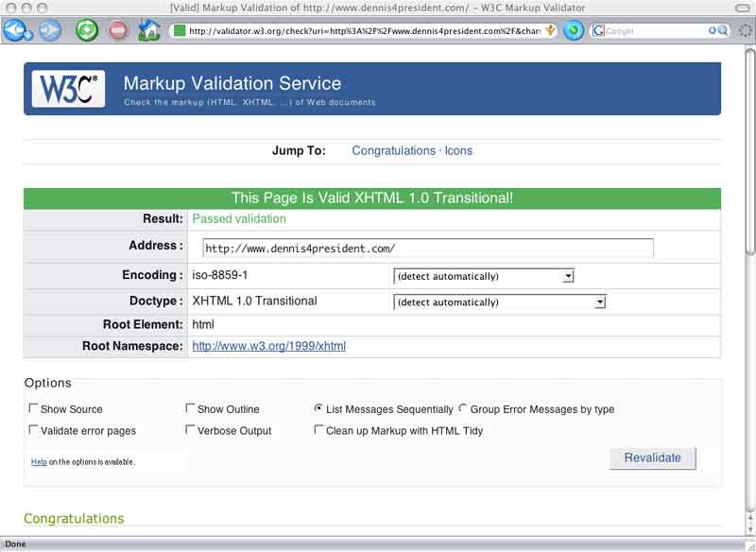
Task: Click the scrollbar down arrow
Action: click(749, 529)
